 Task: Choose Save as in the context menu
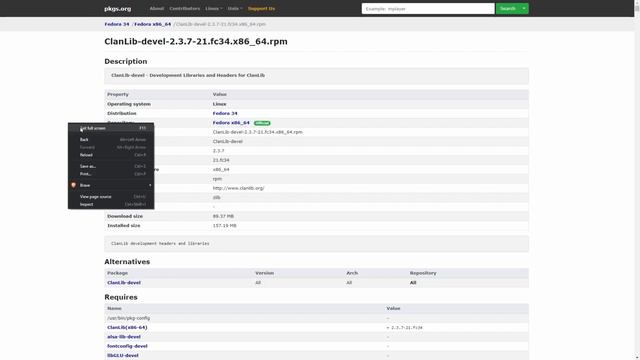pyautogui.click(x=111, y=167)
